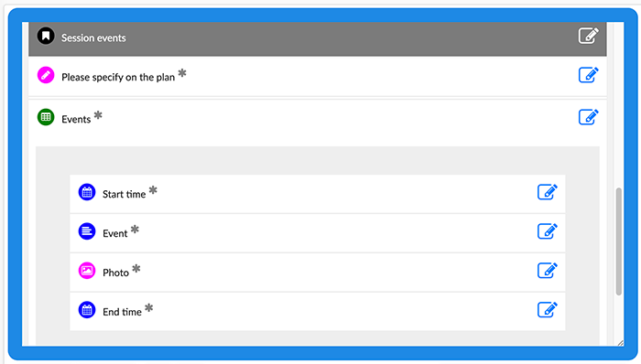Click the pink image icon for Photo
Viewport: 641px width, 364px height.
pyautogui.click(x=87, y=271)
